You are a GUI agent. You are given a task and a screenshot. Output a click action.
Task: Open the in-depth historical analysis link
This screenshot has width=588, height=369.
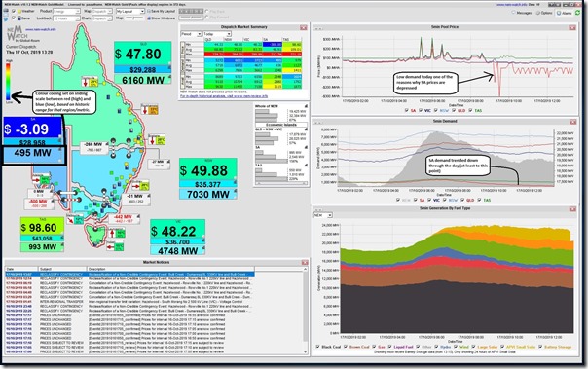pos(224,96)
